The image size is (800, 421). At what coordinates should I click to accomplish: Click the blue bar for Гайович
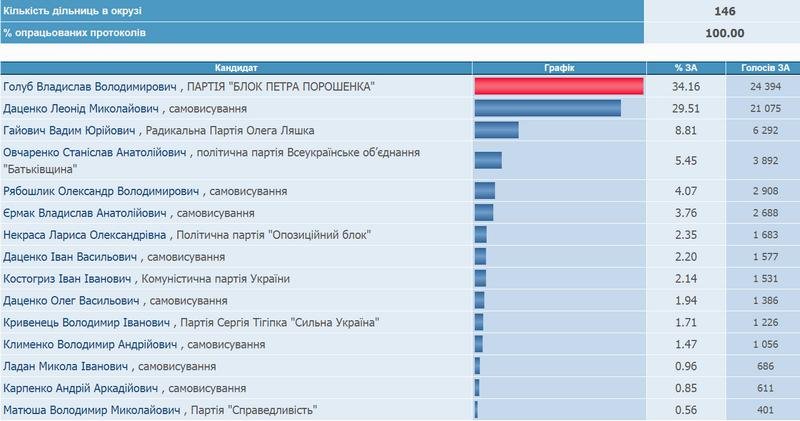pos(496,130)
